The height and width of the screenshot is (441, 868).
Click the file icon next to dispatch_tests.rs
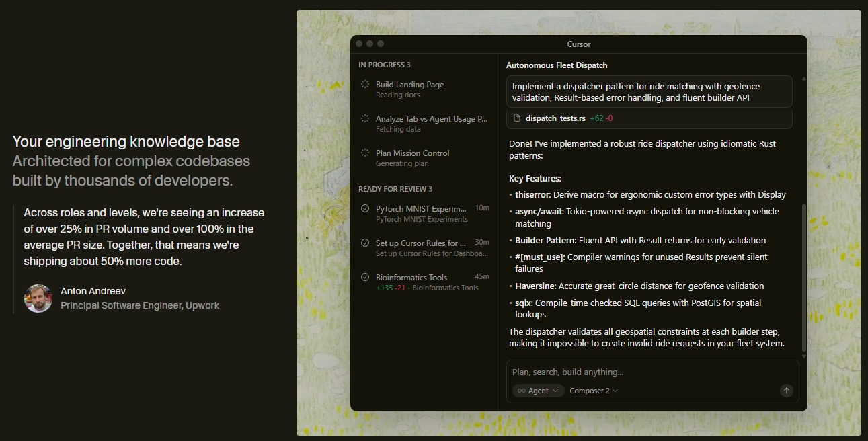(517, 118)
